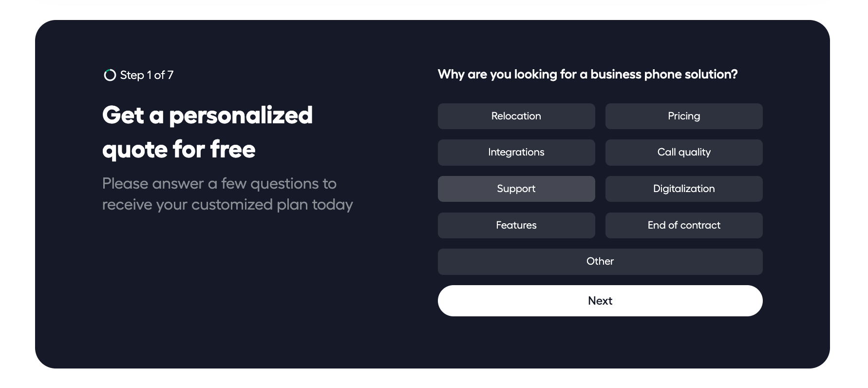Choose Pricing instead of Support

pyautogui.click(x=684, y=116)
